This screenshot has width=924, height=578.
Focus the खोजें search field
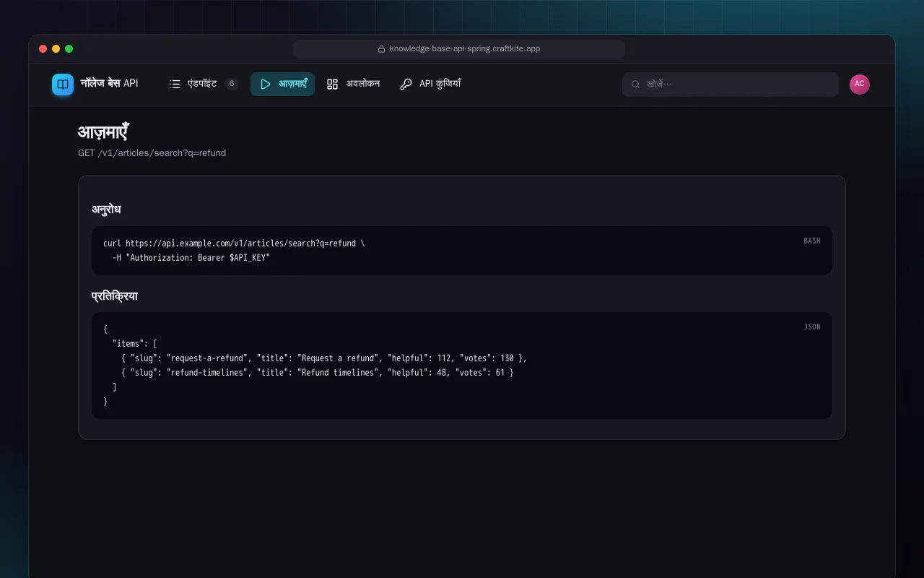[x=731, y=84]
